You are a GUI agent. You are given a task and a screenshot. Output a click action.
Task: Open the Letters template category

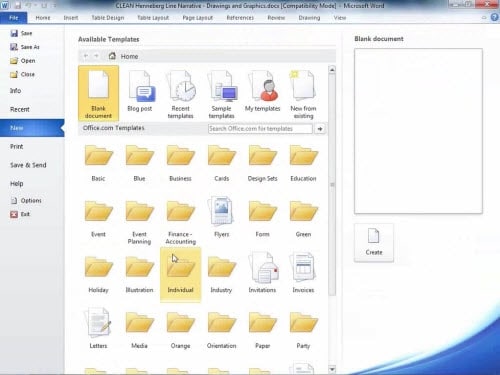[x=98, y=329]
